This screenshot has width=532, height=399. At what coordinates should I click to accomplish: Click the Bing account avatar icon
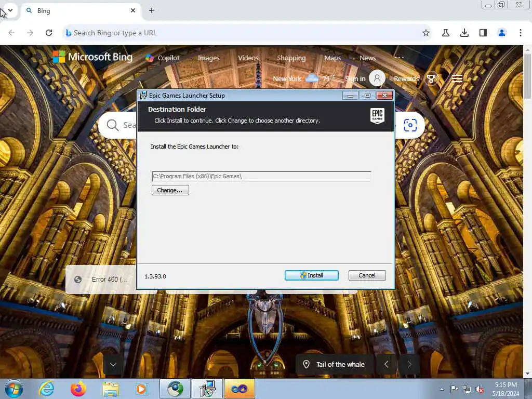point(377,78)
